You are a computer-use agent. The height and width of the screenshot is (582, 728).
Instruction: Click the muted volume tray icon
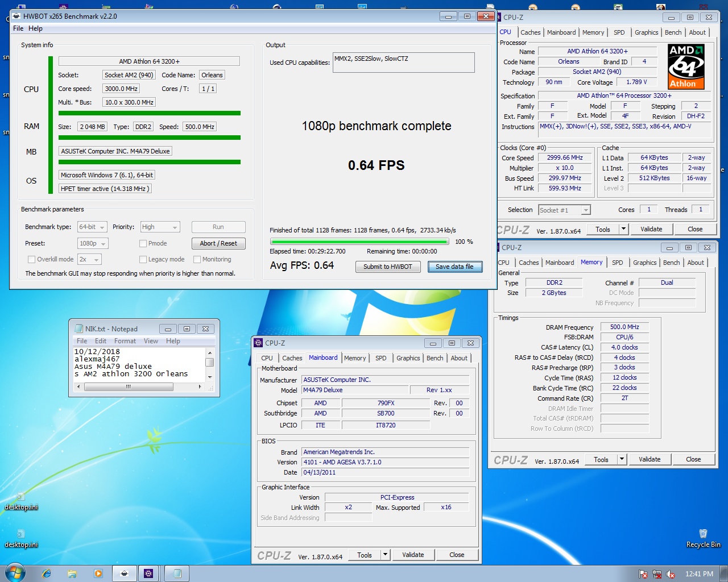(x=671, y=574)
